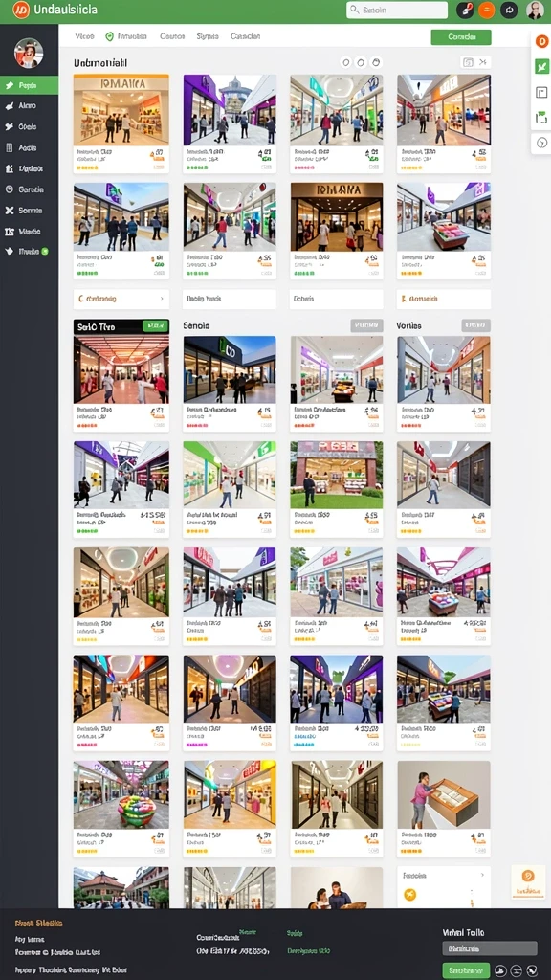Viewport: 551px width, 980px height.
Task: Open the Itacig Yoxis box
Action: click(230, 299)
